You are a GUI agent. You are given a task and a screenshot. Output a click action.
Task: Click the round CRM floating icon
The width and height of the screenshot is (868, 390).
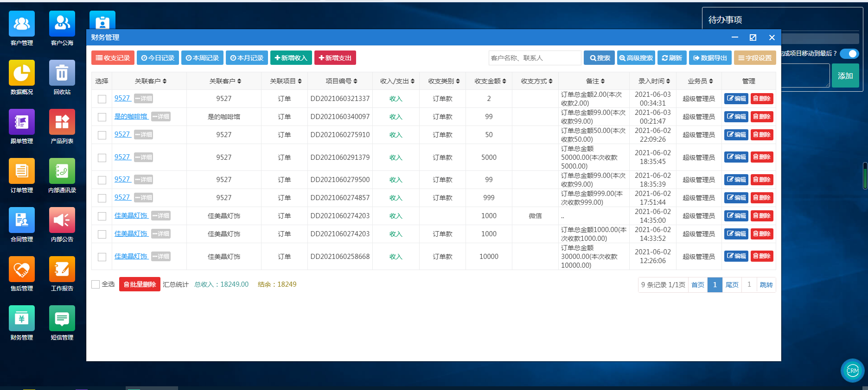click(852, 371)
